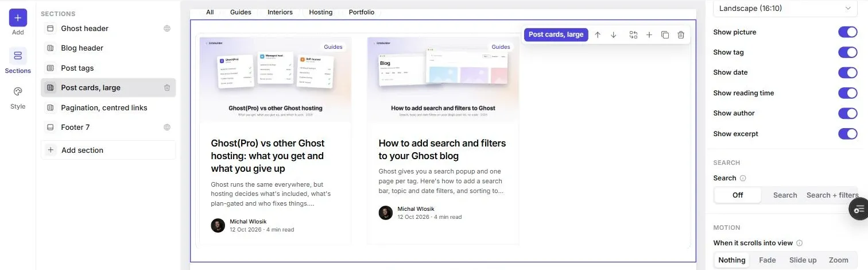Delete Post cards, large via sidebar trash icon
This screenshot has height=270, width=868.
pyautogui.click(x=167, y=88)
